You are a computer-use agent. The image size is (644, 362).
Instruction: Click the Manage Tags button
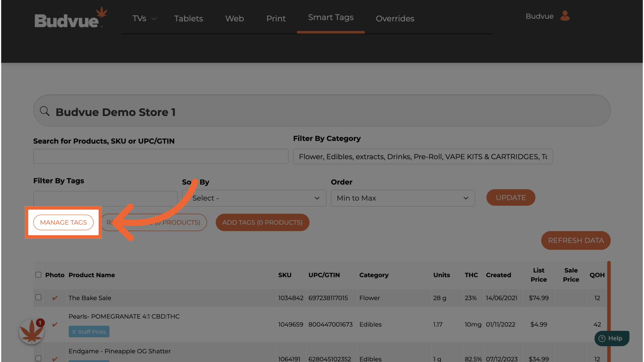pyautogui.click(x=63, y=223)
